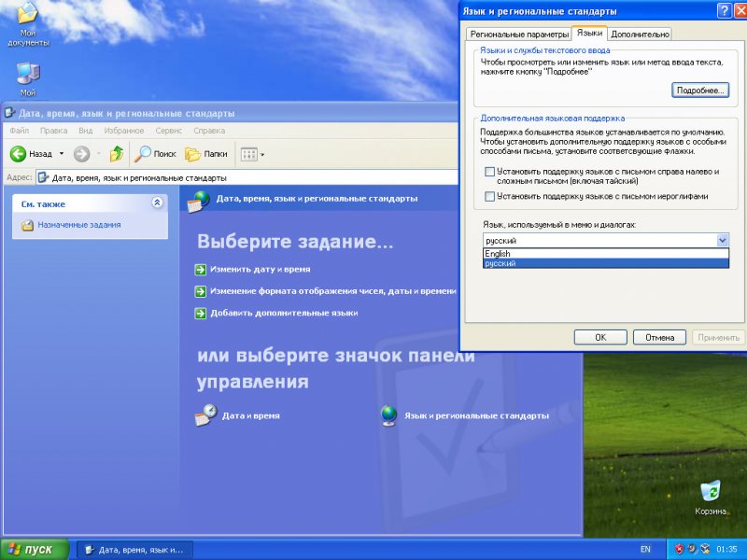
Task: Click OK in the language dialog
Action: pyautogui.click(x=600, y=337)
